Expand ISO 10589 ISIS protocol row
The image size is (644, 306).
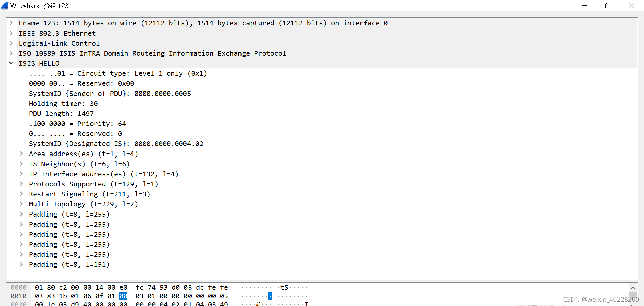(x=11, y=53)
